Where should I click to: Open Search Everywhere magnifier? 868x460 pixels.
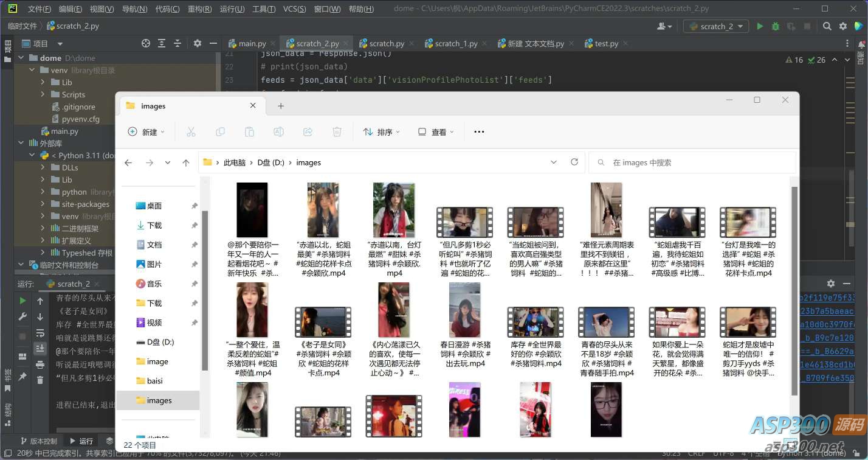pos(827,26)
